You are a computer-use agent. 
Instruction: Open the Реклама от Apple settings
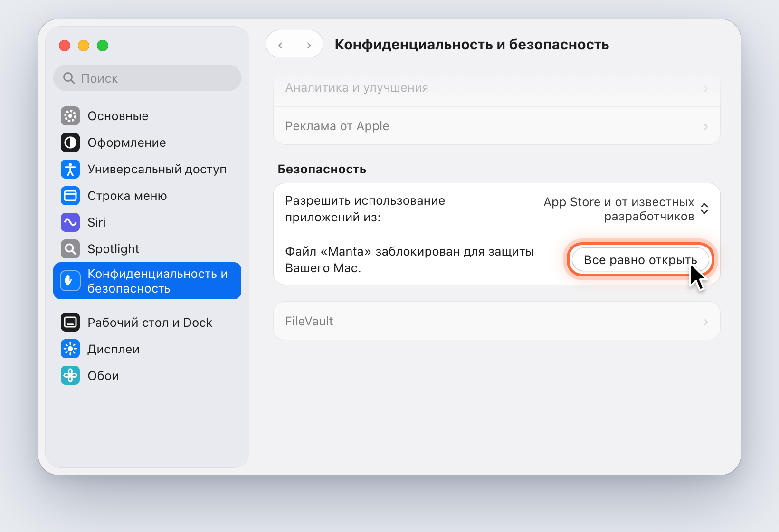click(x=497, y=126)
